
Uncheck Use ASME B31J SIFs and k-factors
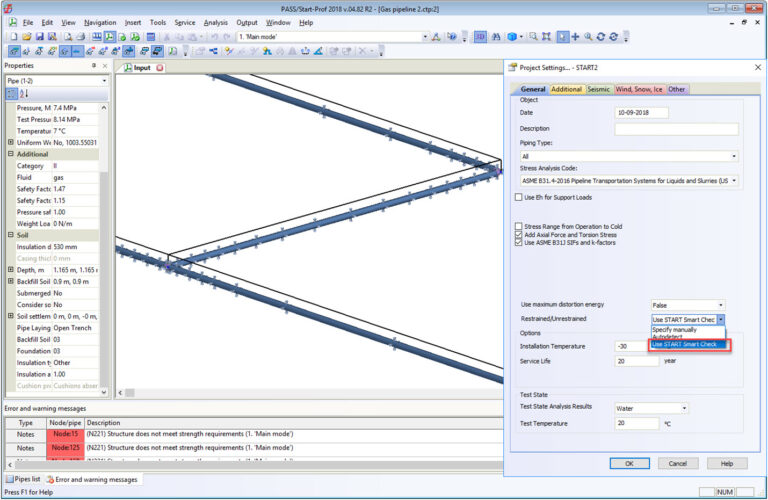[x=518, y=242]
